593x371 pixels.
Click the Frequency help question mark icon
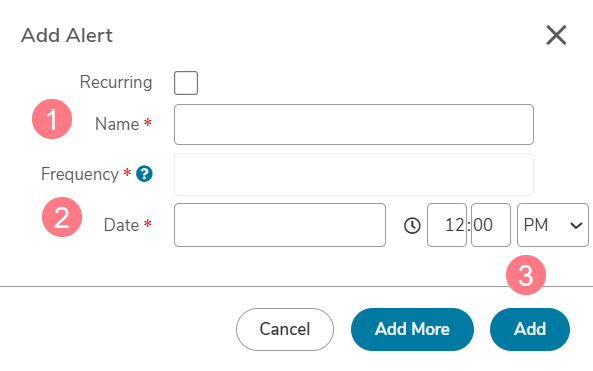click(x=144, y=174)
